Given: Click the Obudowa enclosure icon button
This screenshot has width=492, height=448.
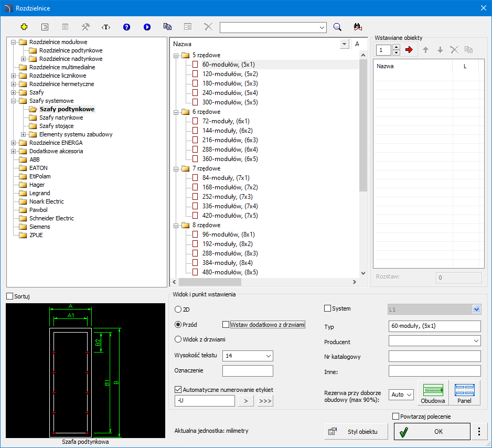Looking at the screenshot, I should (433, 393).
